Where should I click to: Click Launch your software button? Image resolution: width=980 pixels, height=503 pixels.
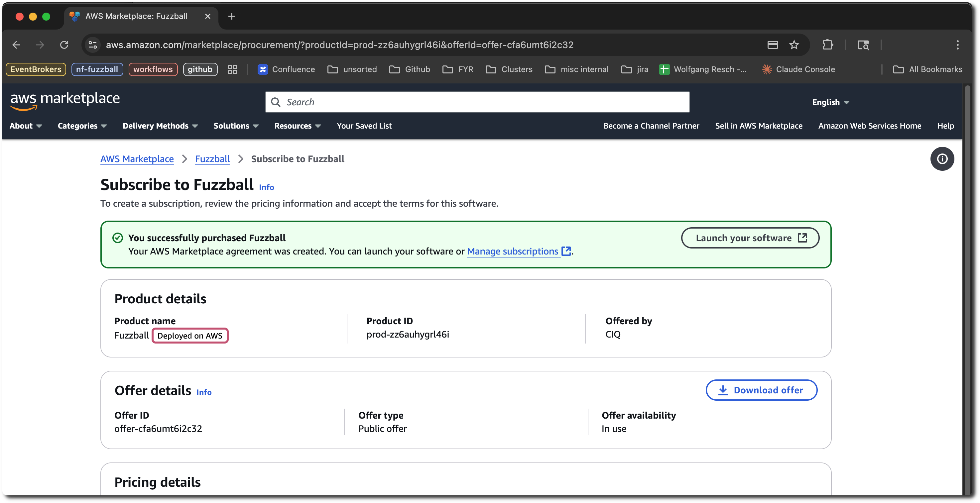click(x=750, y=238)
